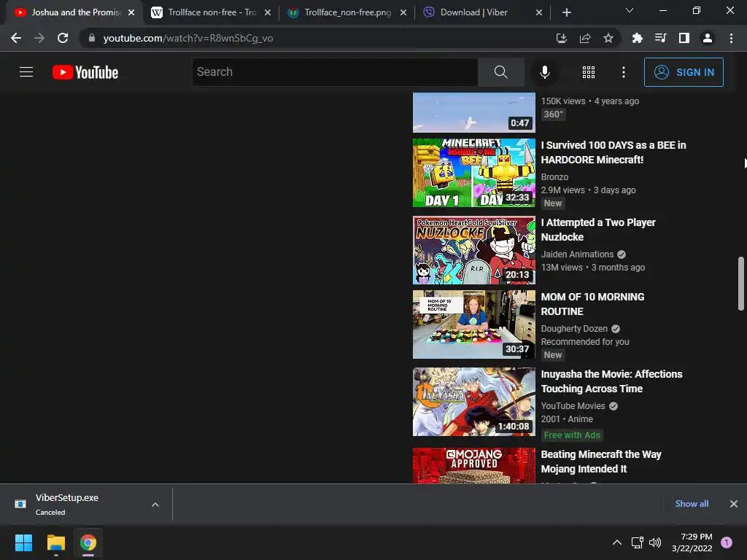Click the Free with Ads badge
The image size is (747, 560).
[572, 435]
